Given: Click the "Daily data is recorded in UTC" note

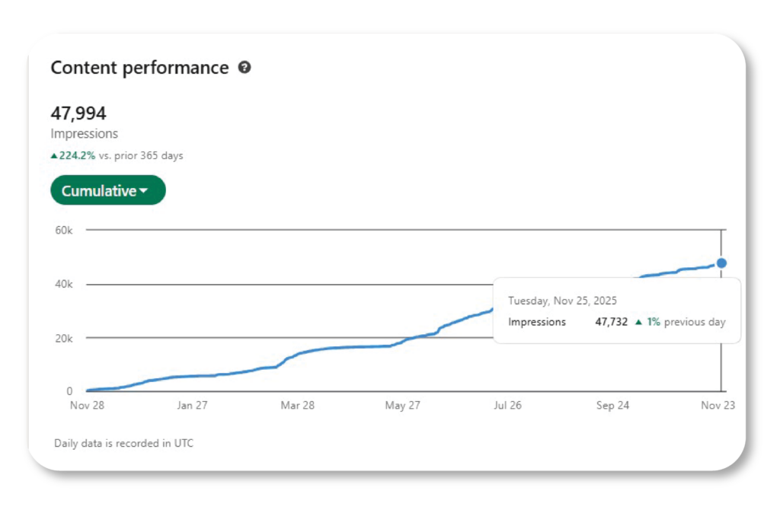Looking at the screenshot, I should pyautogui.click(x=123, y=443).
